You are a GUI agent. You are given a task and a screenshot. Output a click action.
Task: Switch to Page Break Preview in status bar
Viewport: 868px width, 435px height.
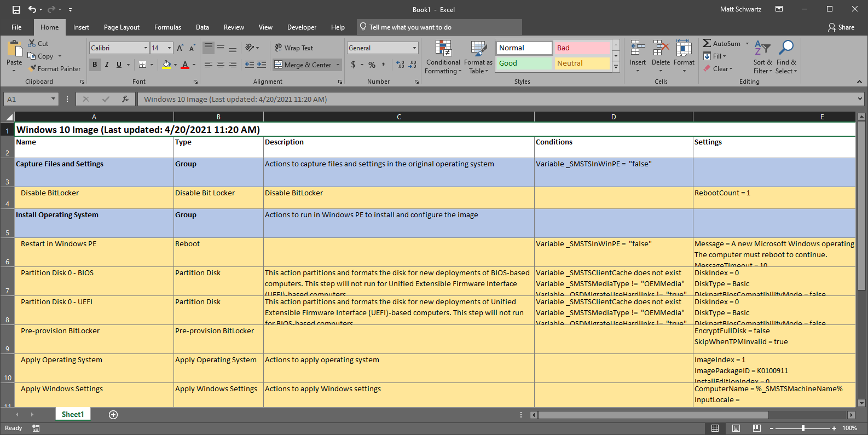[x=757, y=428]
